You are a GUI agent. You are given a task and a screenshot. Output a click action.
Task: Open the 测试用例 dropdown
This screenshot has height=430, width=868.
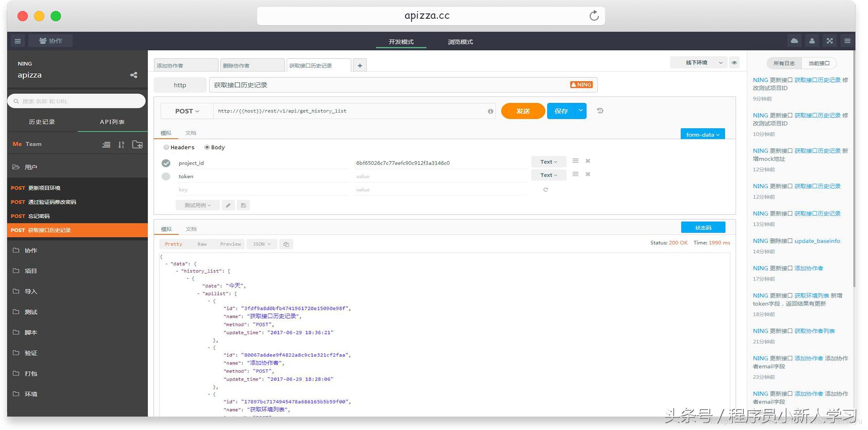197,205
